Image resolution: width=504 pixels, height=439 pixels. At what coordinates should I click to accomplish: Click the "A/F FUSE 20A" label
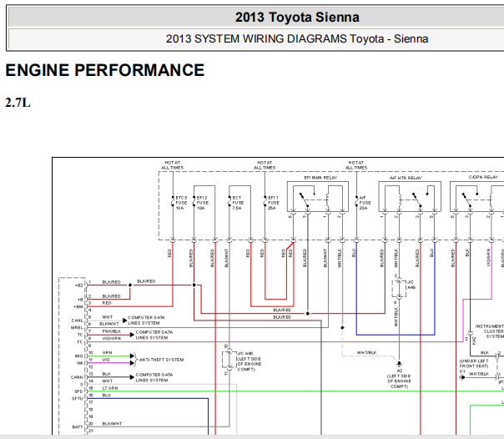(365, 203)
